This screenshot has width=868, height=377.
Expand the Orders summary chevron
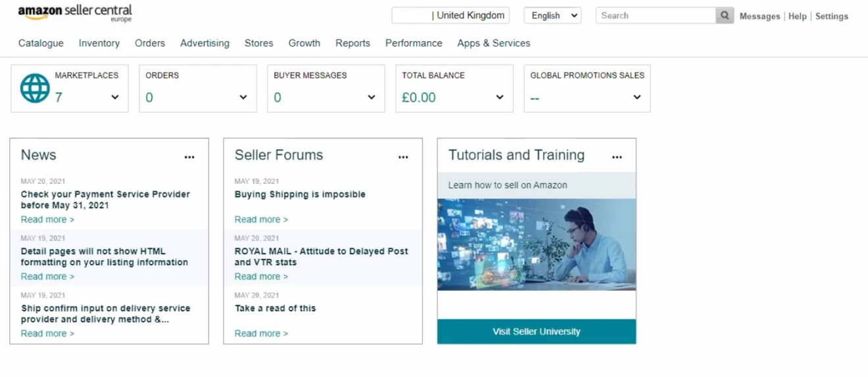pyautogui.click(x=243, y=97)
